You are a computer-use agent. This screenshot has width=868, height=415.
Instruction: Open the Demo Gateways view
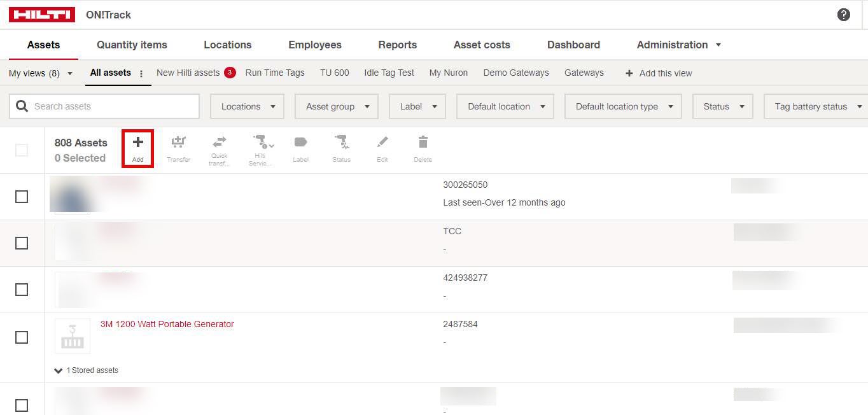point(516,73)
